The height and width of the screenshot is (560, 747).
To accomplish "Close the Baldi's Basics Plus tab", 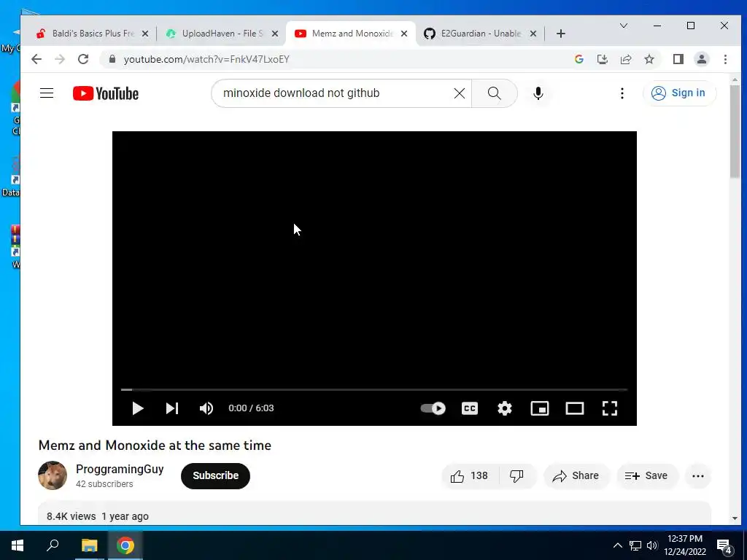I will pos(145,34).
